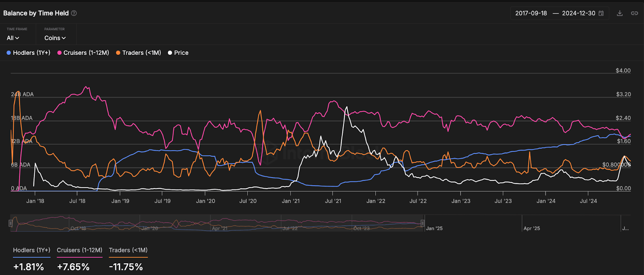Click the $0.00 price axis label
The width and height of the screenshot is (644, 275).
(623, 188)
